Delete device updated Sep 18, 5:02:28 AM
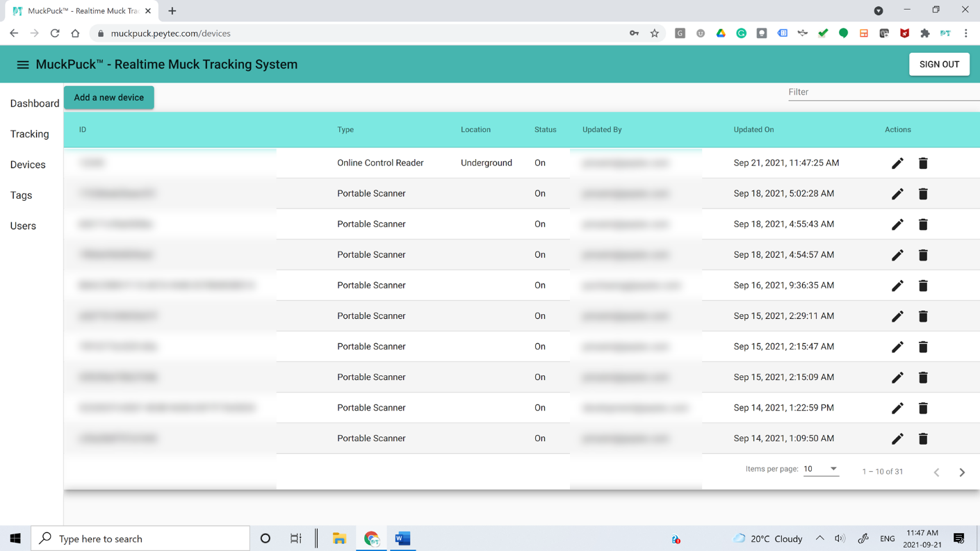The width and height of the screenshot is (980, 551). pyautogui.click(x=923, y=194)
